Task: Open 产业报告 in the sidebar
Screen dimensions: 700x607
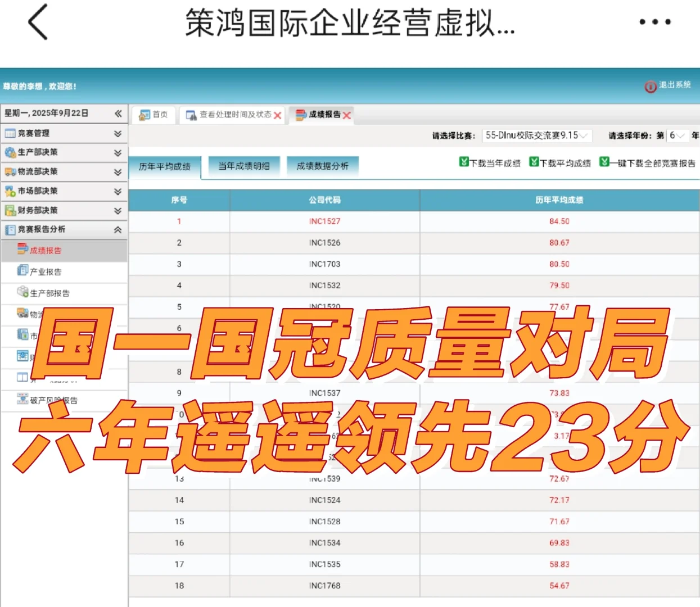Action: point(46,272)
